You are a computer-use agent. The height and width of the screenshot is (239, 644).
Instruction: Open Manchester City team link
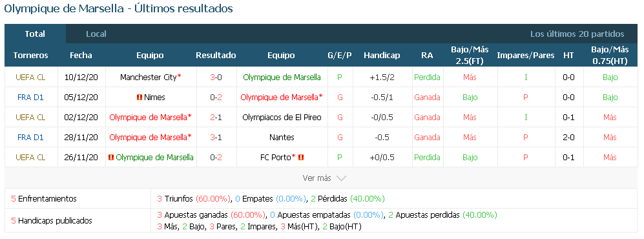coord(149,78)
